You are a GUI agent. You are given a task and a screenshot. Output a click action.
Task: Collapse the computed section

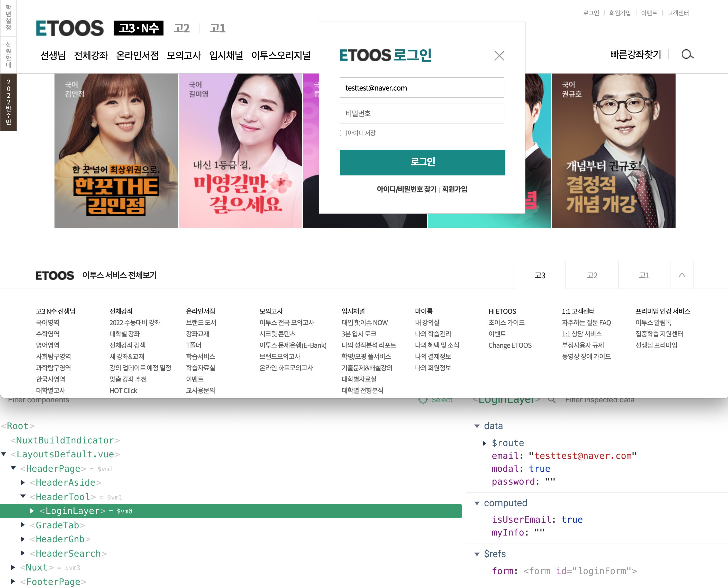pyautogui.click(x=477, y=503)
